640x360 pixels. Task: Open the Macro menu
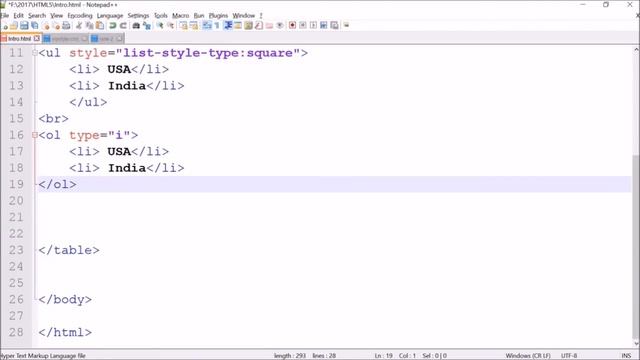pyautogui.click(x=180, y=16)
